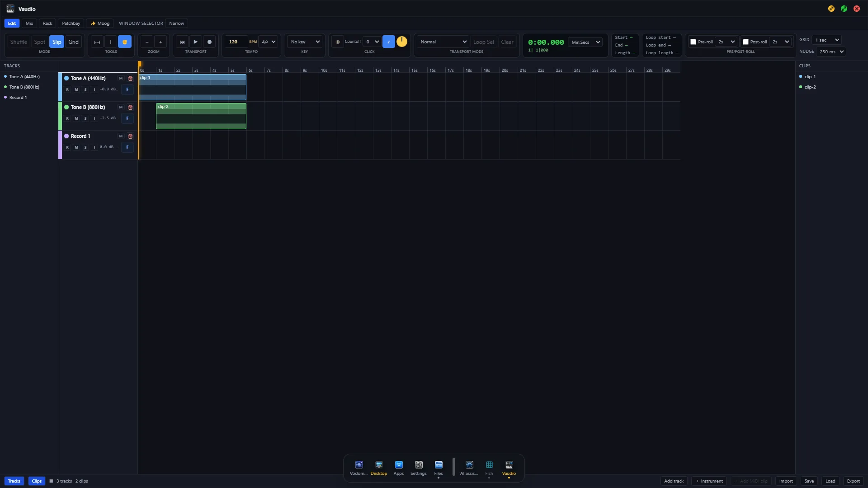868x488 pixels.
Task: Start playback with the play button
Action: coord(196,42)
